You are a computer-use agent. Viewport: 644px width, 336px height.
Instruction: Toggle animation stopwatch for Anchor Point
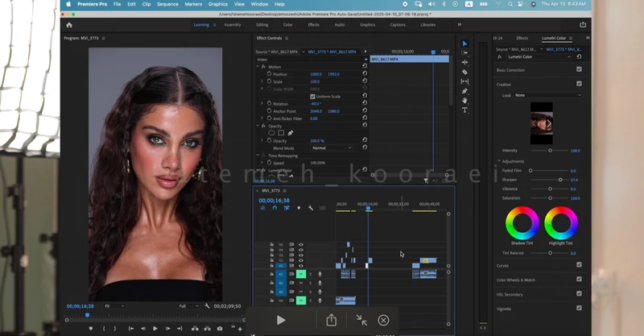(270, 111)
